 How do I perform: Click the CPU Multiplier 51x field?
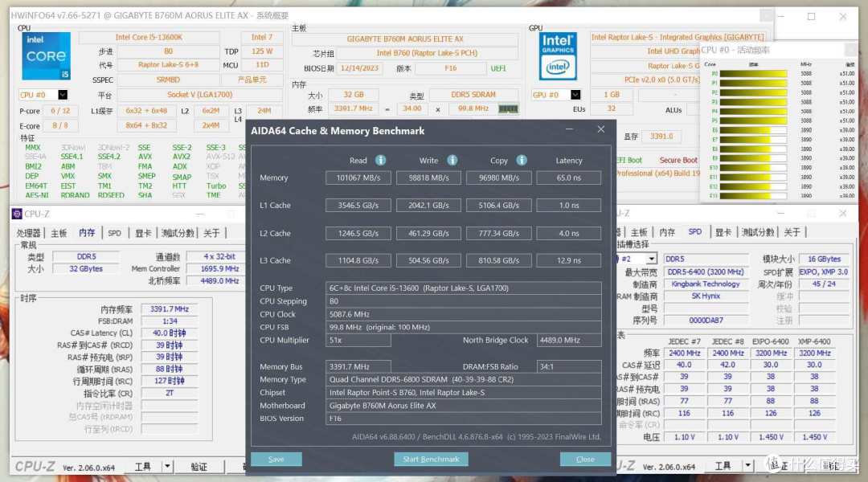click(358, 341)
